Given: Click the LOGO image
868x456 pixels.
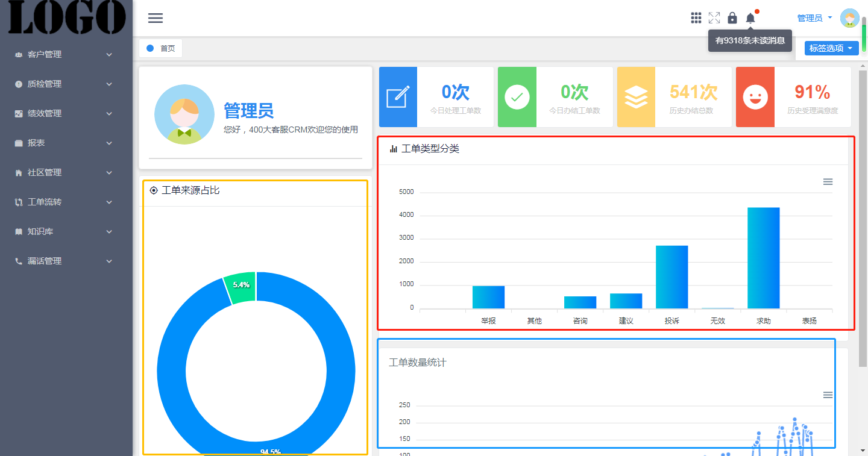Looking at the screenshot, I should [66, 17].
